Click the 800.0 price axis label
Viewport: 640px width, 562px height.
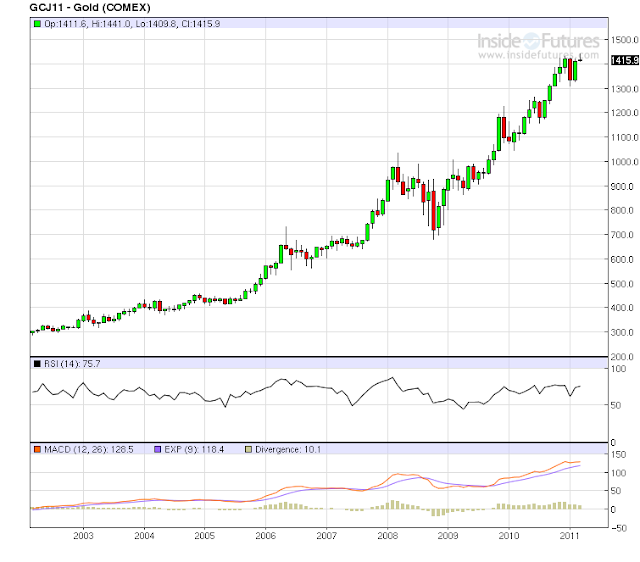click(622, 210)
